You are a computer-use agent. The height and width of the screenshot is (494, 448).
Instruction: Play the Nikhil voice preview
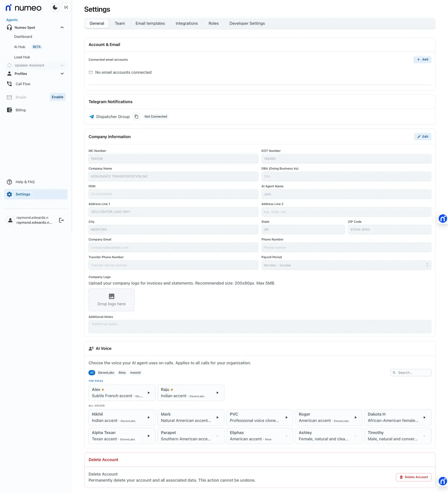coord(149,418)
